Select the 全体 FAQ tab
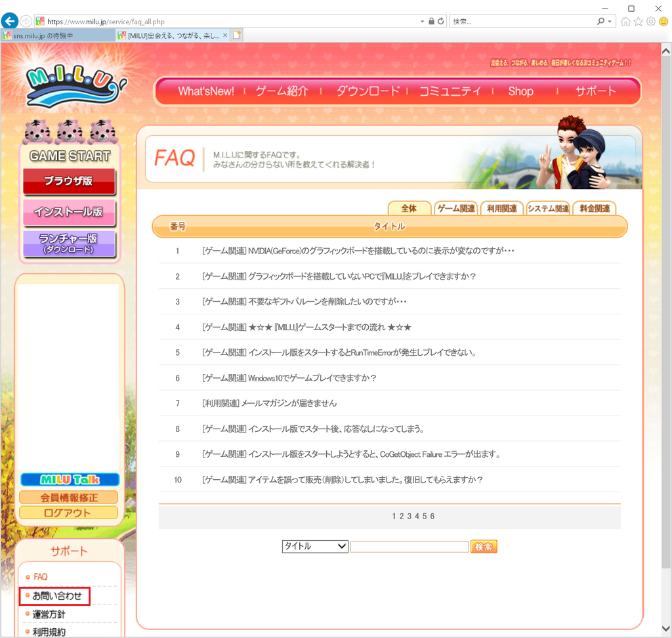The image size is (672, 638). (409, 208)
